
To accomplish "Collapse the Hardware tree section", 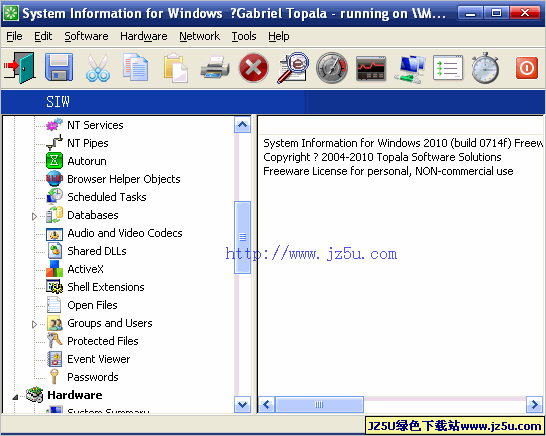I will (x=15, y=396).
